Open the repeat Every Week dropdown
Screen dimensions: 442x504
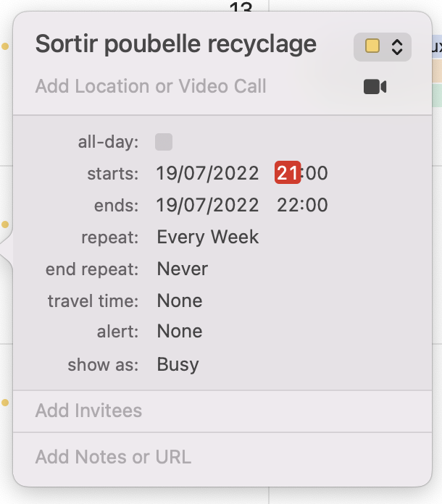point(207,237)
